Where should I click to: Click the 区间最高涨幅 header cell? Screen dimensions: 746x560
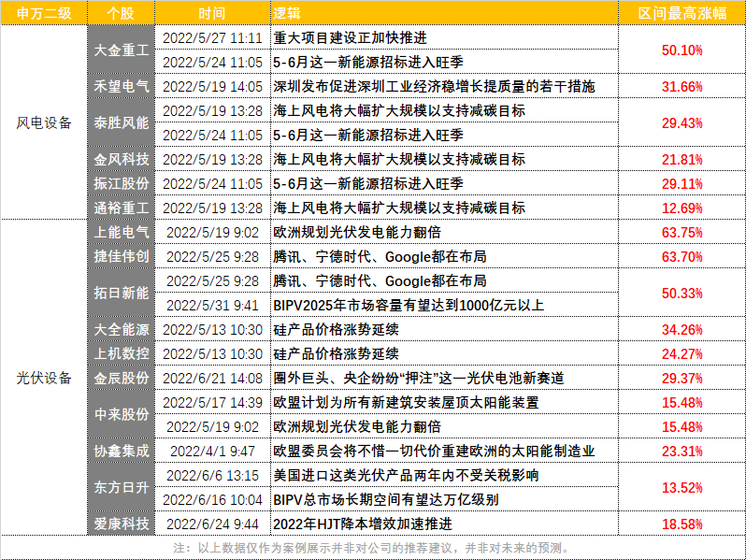coord(681,13)
